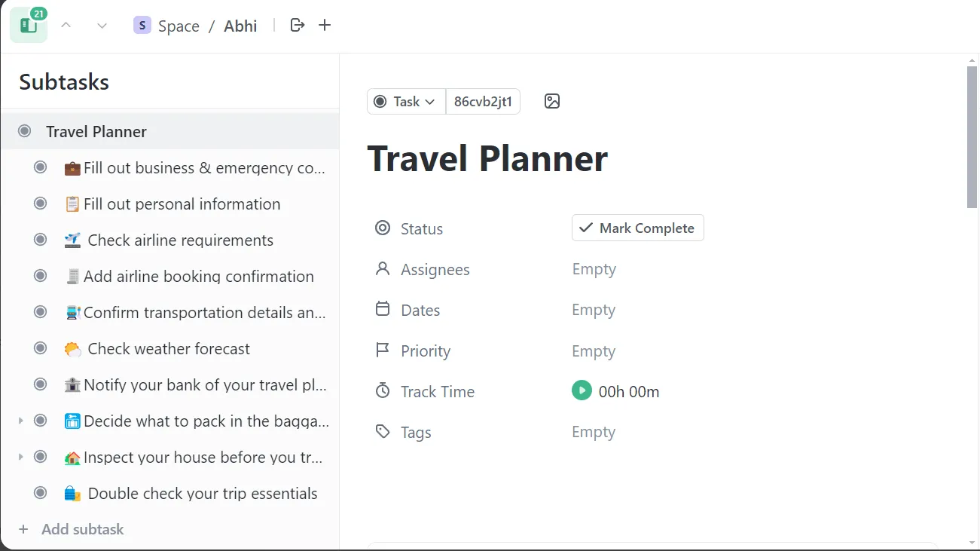Image resolution: width=980 pixels, height=551 pixels.
Task: Click the clipboard emoji on personal information subtask
Action: click(x=72, y=204)
